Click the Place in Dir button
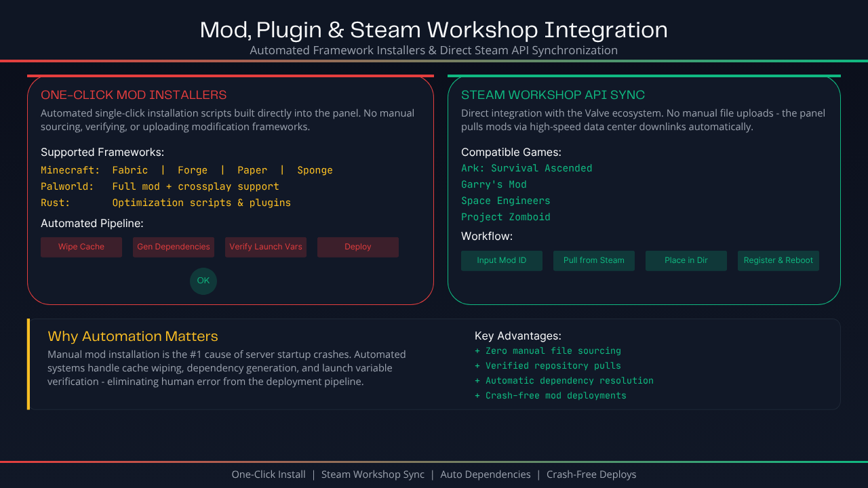 click(x=686, y=260)
